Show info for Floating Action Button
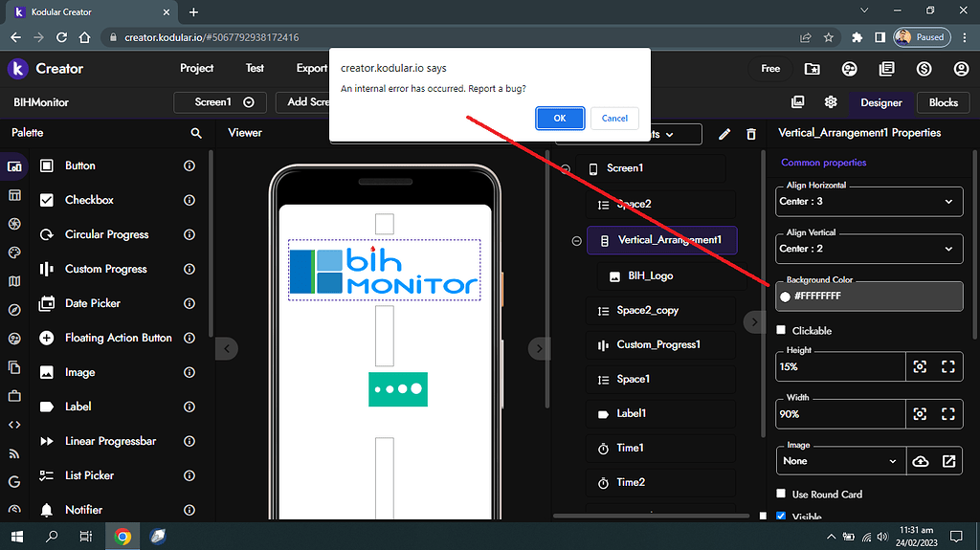 click(189, 338)
